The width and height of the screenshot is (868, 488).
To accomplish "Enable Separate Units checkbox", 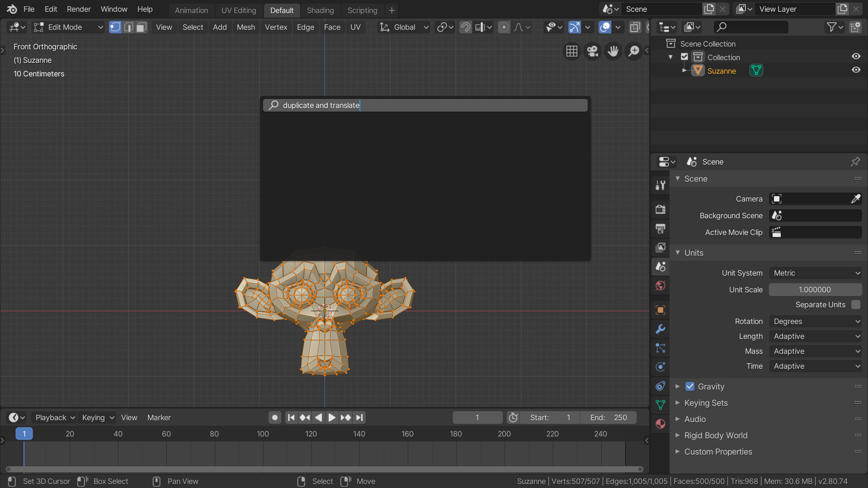I will tap(856, 305).
